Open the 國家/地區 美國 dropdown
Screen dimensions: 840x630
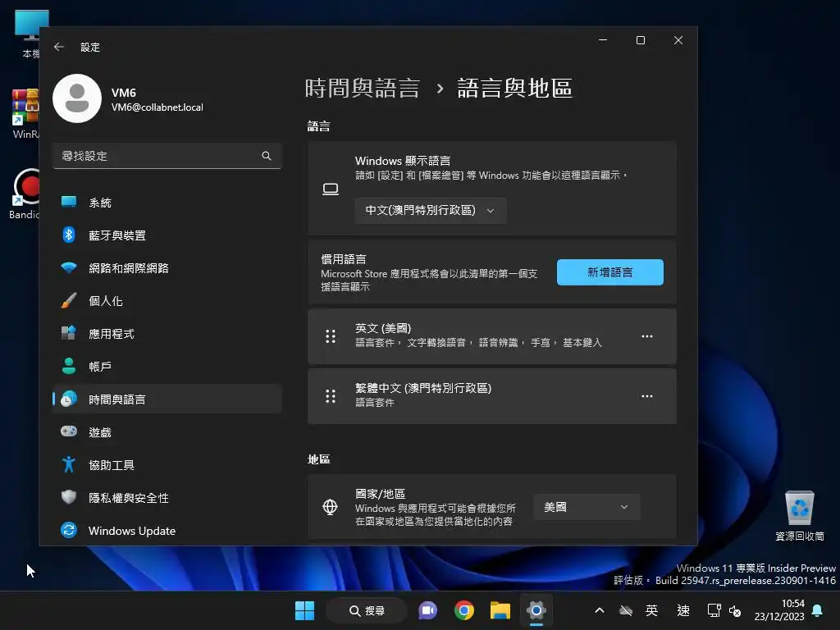point(587,507)
